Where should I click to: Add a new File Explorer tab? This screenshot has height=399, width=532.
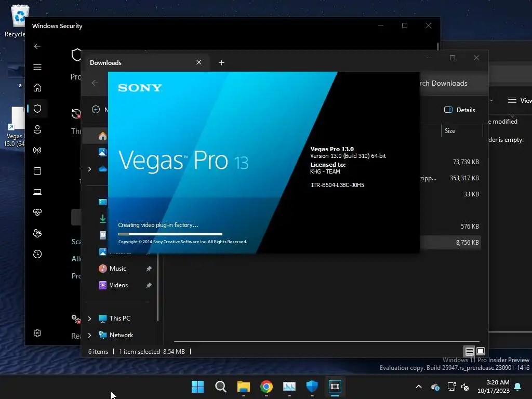point(221,62)
